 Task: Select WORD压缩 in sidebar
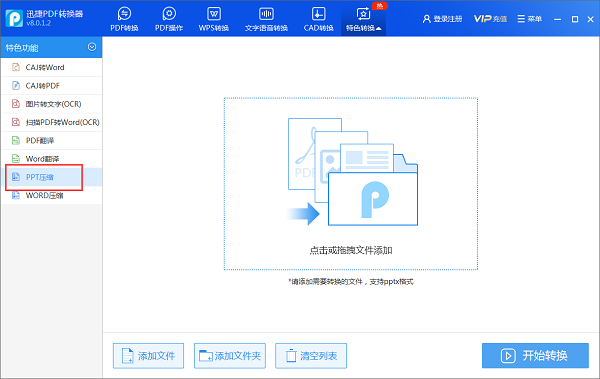51,195
